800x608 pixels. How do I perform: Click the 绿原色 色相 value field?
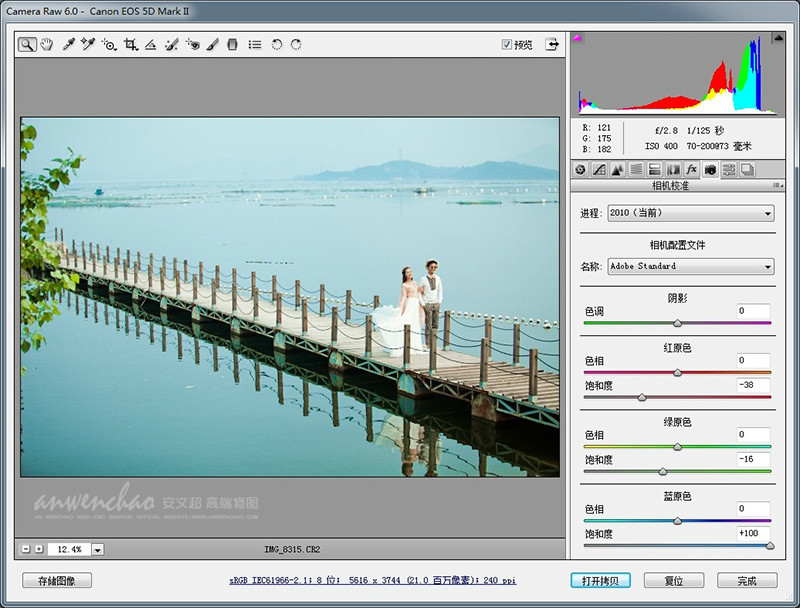click(753, 435)
